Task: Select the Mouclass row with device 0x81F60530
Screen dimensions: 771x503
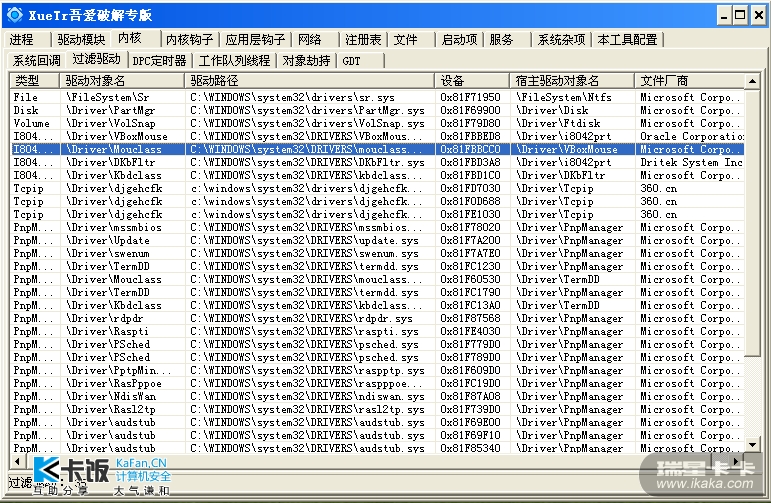Action: [377, 279]
